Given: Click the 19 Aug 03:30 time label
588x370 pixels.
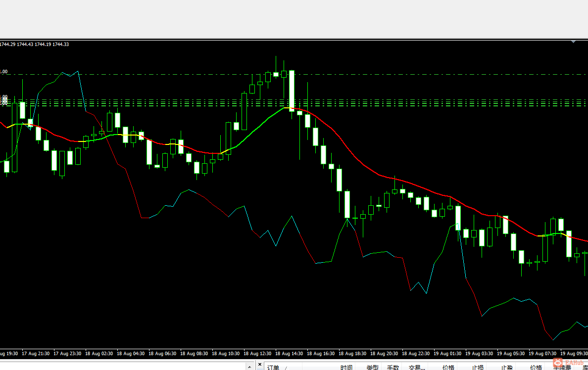Looking at the screenshot, I should click(479, 354).
